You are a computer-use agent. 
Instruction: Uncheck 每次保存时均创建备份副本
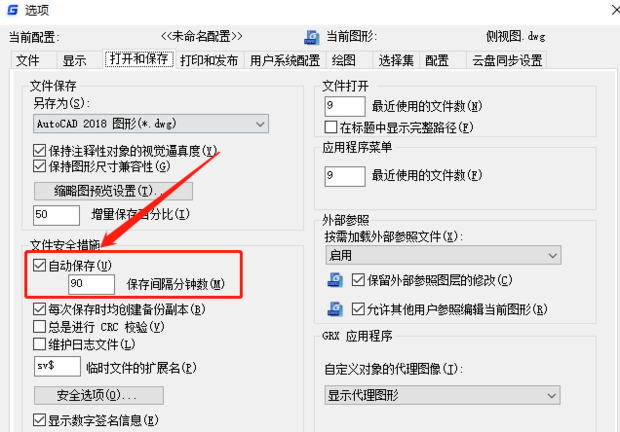tap(40, 309)
